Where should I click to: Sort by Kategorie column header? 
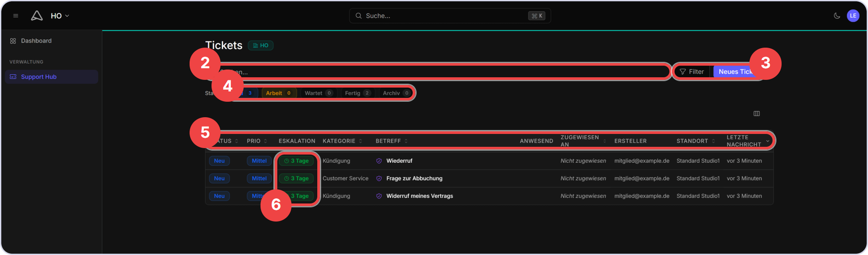point(342,141)
